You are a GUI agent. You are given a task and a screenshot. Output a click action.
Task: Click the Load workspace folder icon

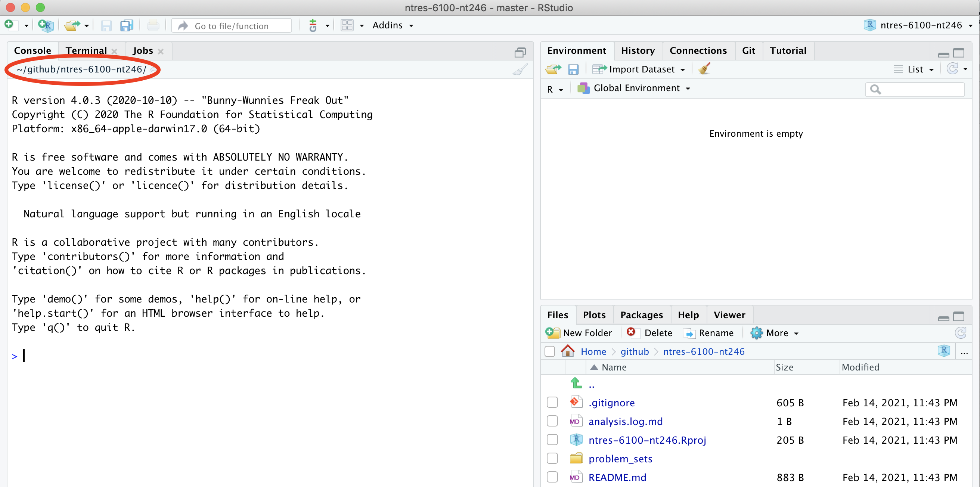pos(553,69)
